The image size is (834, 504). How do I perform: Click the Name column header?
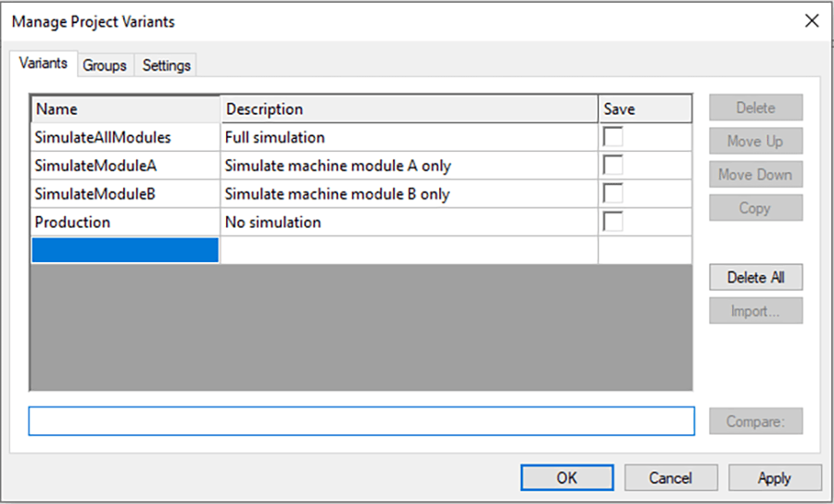tap(125, 109)
